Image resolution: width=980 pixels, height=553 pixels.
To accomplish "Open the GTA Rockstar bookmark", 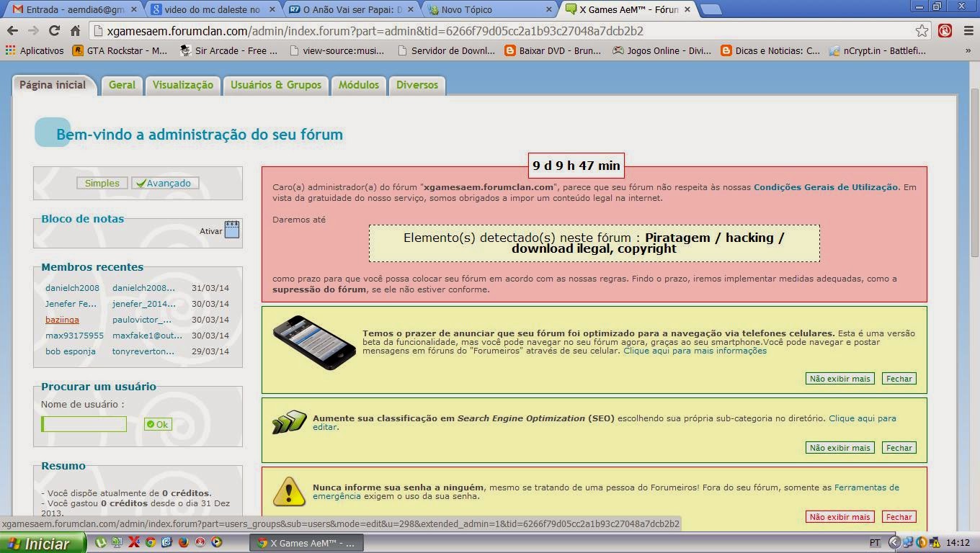I will pos(120,50).
